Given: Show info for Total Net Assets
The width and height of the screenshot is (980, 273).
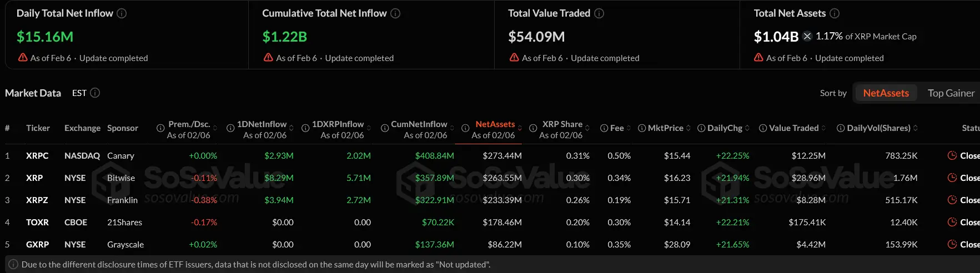Looking at the screenshot, I should point(835,13).
